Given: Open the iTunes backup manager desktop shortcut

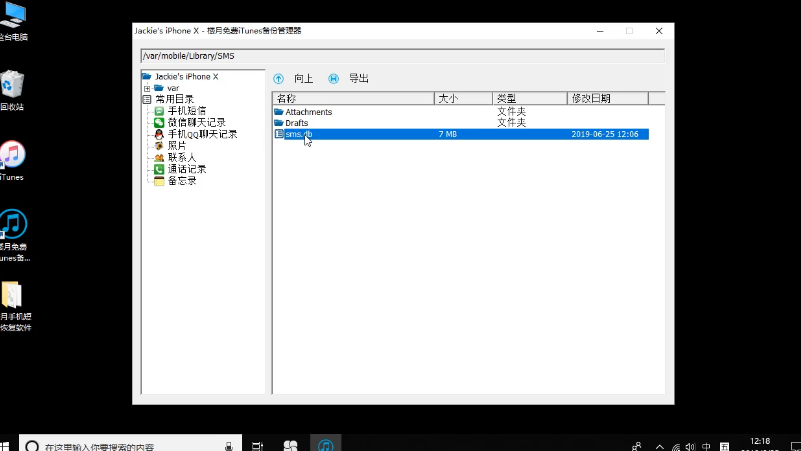Looking at the screenshot, I should coord(14,236).
